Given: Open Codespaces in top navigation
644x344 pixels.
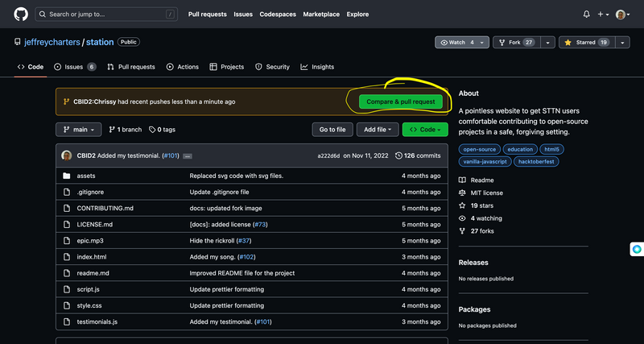Looking at the screenshot, I should click(278, 15).
